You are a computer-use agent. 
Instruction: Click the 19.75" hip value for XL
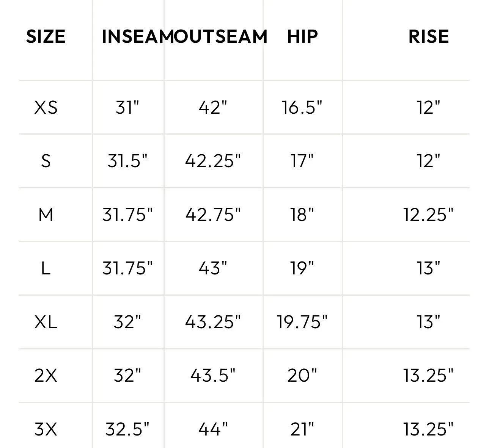pyautogui.click(x=302, y=322)
